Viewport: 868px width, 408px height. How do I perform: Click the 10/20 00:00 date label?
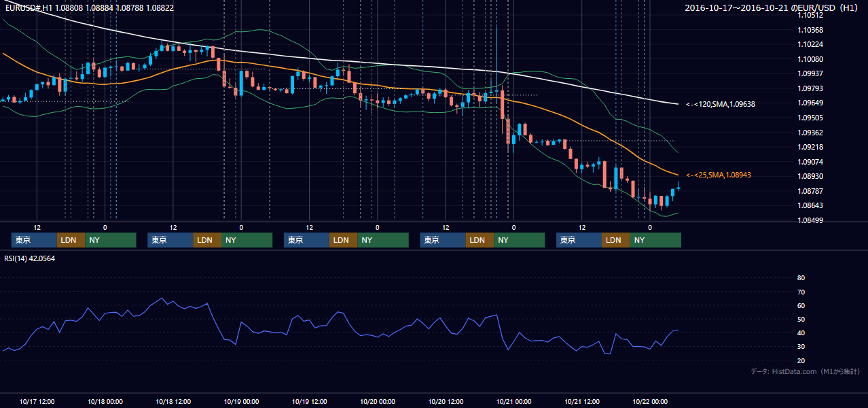point(378,401)
